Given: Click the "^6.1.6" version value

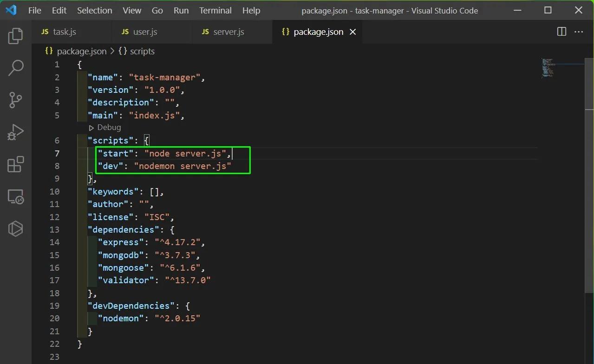Looking at the screenshot, I should pyautogui.click(x=180, y=267).
